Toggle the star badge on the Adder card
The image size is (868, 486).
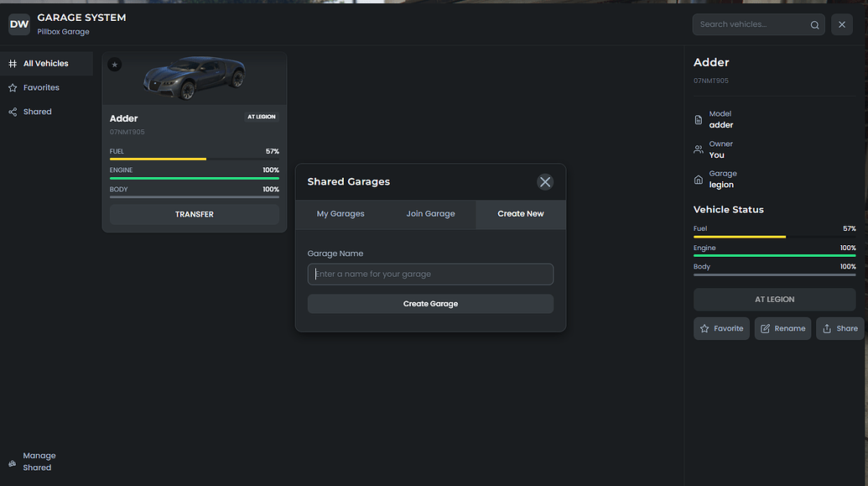(114, 64)
